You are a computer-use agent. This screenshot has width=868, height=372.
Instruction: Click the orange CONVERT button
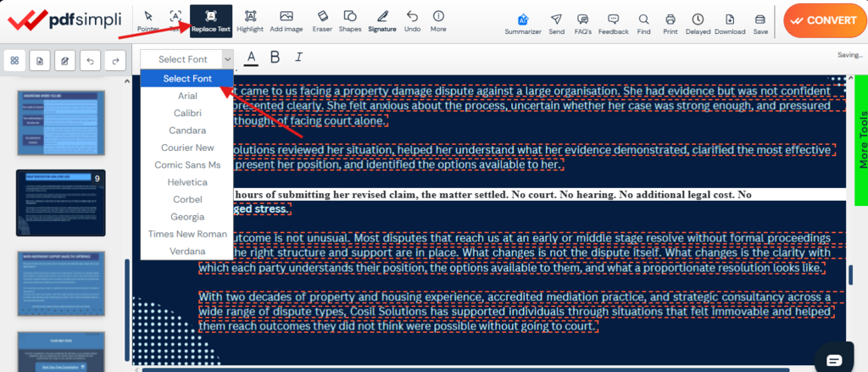[x=824, y=20]
